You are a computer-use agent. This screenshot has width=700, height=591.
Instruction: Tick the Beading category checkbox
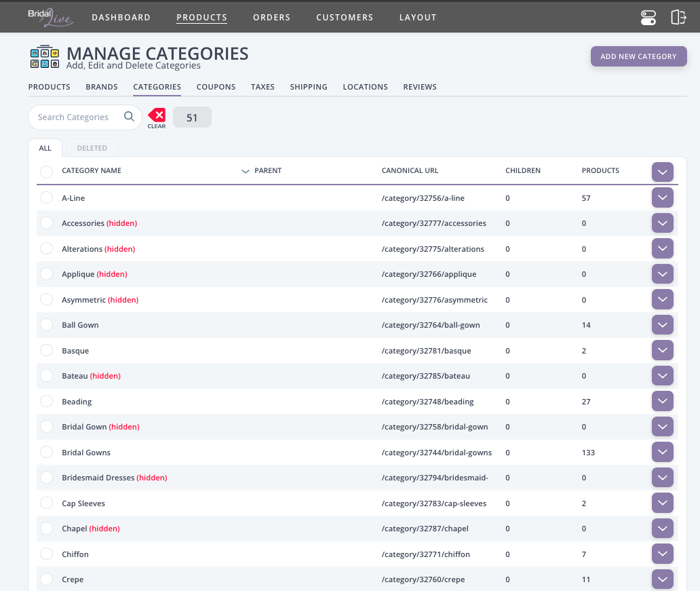pos(46,401)
